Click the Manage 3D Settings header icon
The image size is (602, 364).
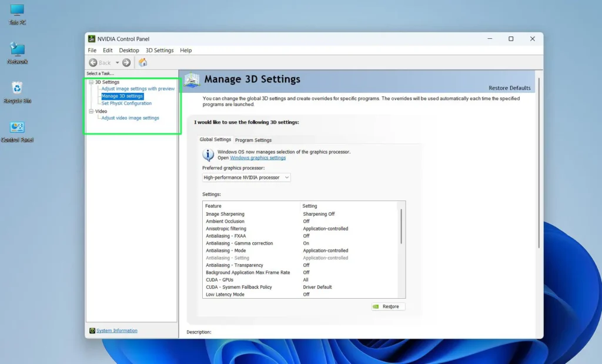193,79
